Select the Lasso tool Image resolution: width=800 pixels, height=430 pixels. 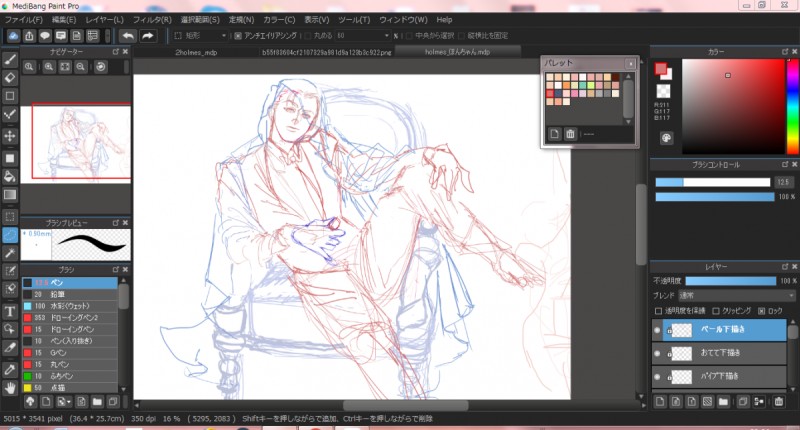10,235
